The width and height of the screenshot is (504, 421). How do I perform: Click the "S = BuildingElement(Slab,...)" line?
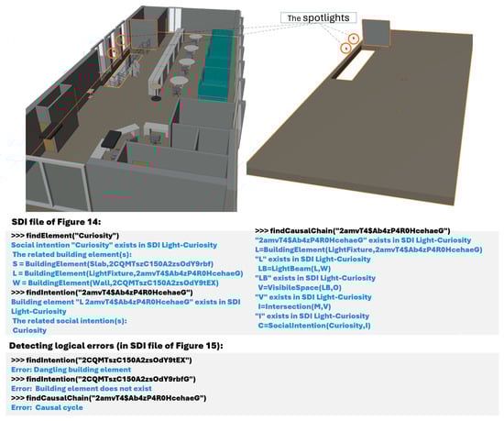tap(113, 264)
